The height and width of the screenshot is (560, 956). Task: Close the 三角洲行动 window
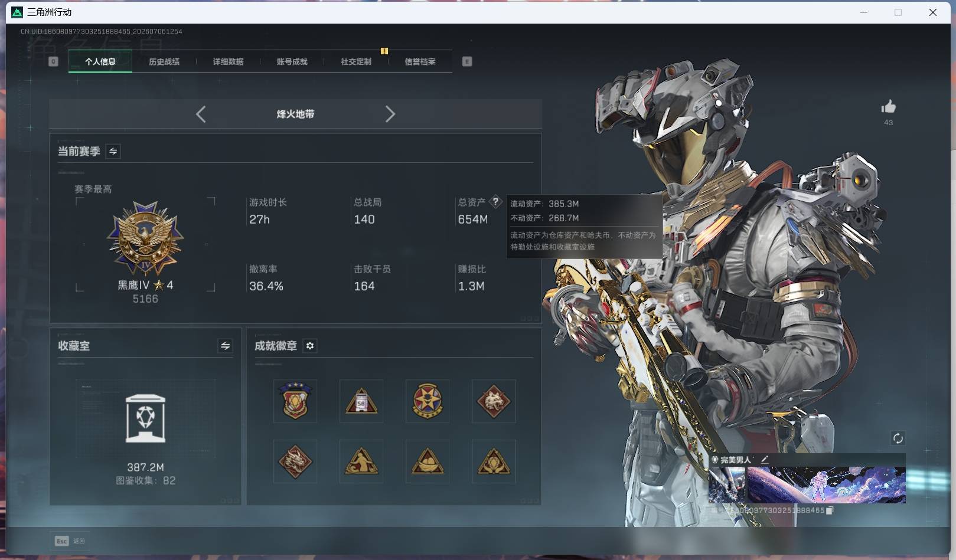click(933, 12)
